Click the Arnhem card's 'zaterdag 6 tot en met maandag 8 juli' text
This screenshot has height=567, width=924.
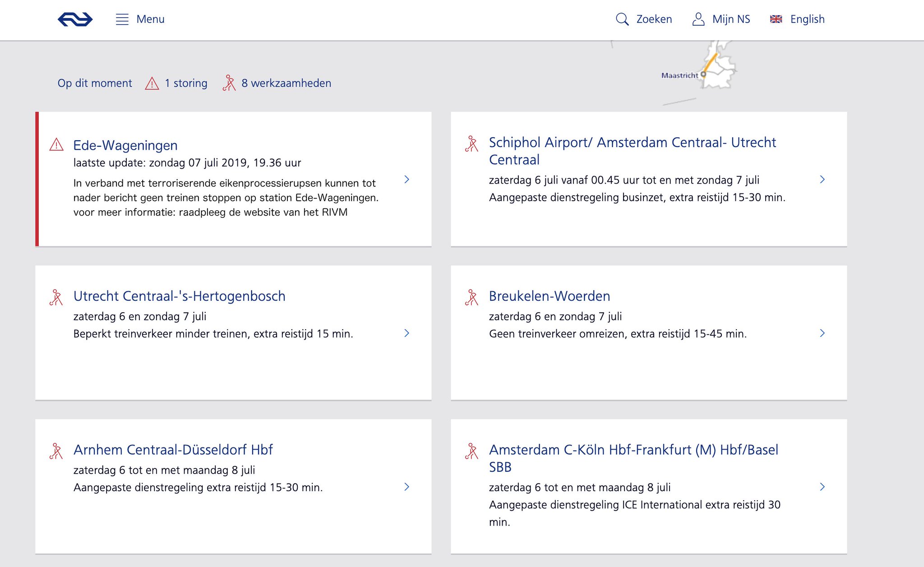click(164, 470)
